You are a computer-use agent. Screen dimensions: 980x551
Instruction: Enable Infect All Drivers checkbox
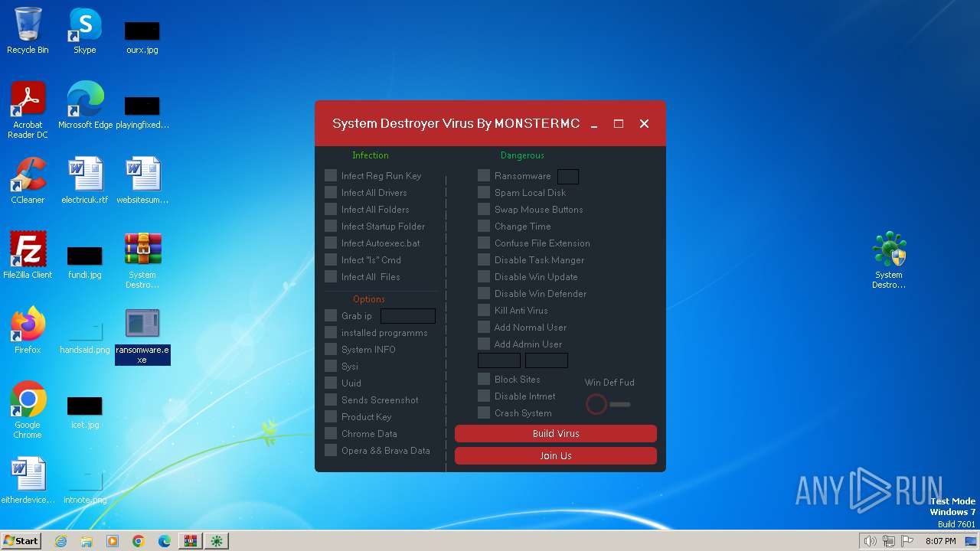click(x=331, y=192)
